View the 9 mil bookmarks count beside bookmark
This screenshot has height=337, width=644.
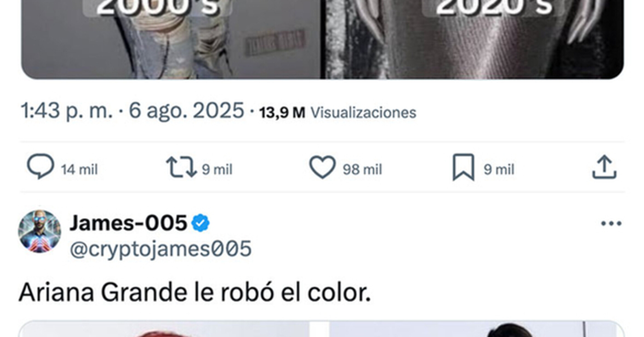click(x=499, y=169)
